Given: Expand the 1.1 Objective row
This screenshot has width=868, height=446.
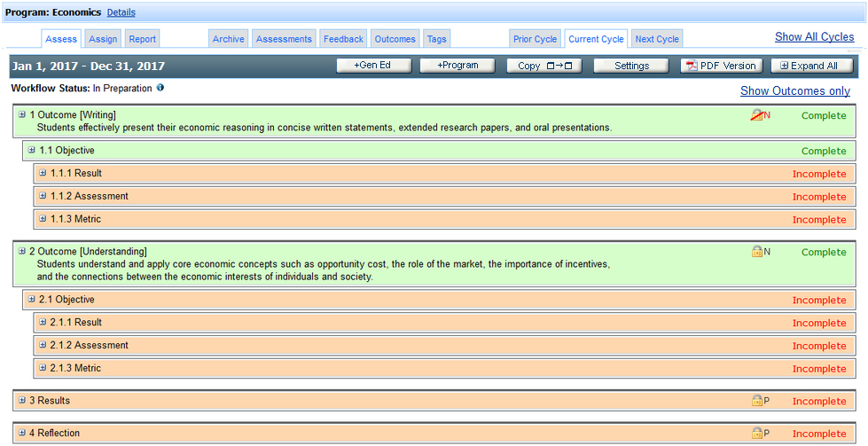Looking at the screenshot, I should (32, 150).
